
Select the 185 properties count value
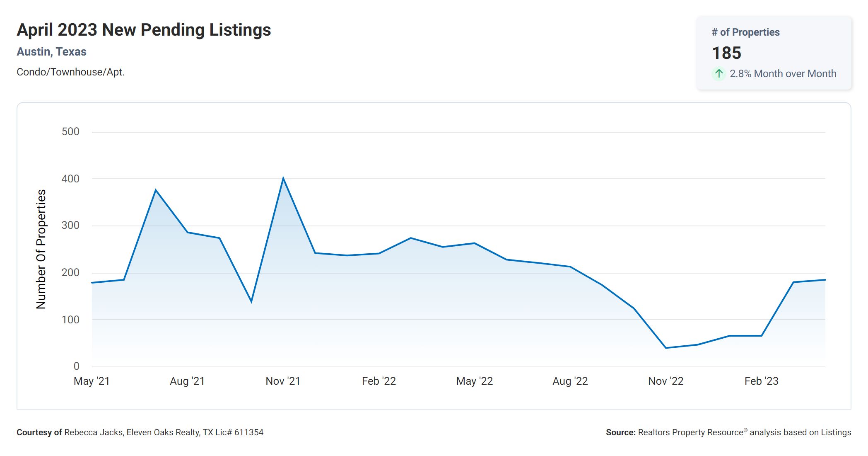[726, 53]
